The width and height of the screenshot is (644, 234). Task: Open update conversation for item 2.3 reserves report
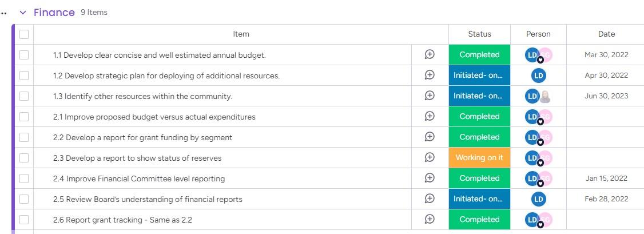point(430,158)
